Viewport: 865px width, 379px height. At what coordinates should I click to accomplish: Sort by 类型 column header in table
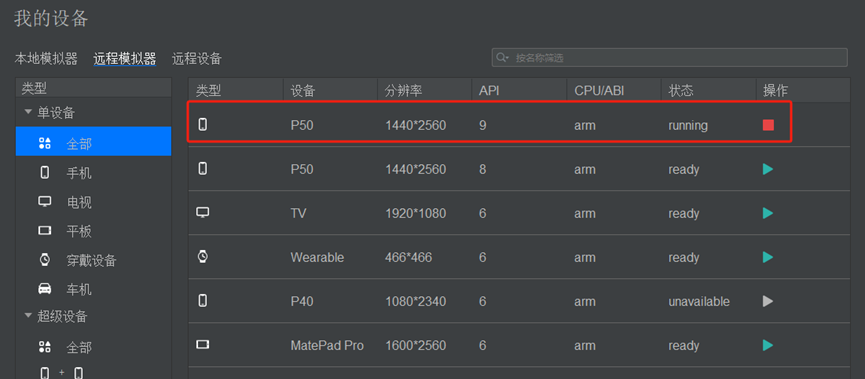[236, 90]
